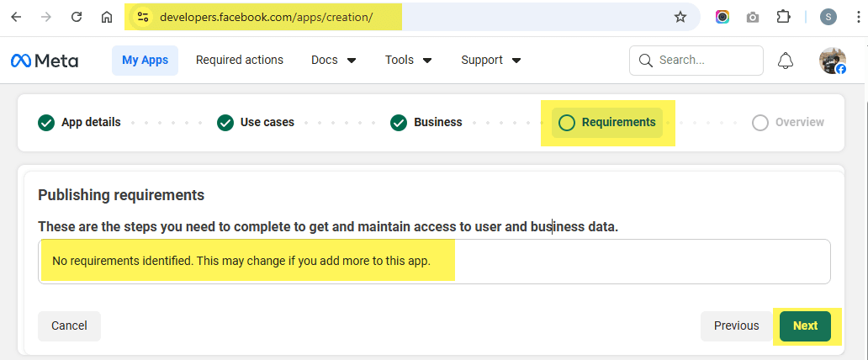Image resolution: width=868 pixels, height=360 pixels.
Task: Click the Next button
Action: coord(805,326)
